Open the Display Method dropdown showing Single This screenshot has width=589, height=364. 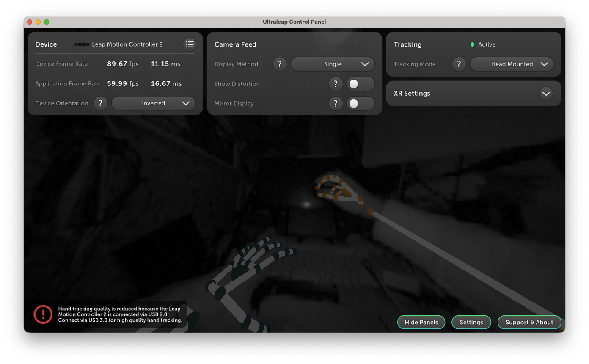coord(333,64)
